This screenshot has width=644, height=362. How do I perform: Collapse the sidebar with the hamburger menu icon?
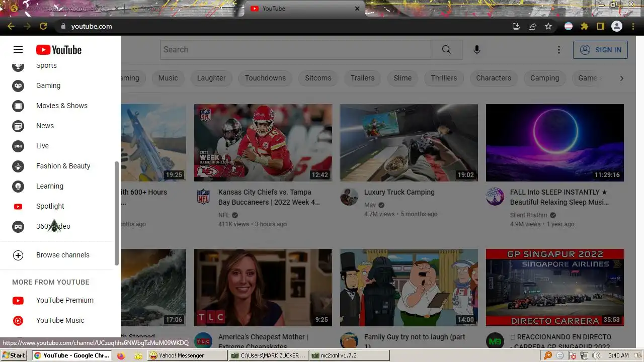tap(18, 49)
